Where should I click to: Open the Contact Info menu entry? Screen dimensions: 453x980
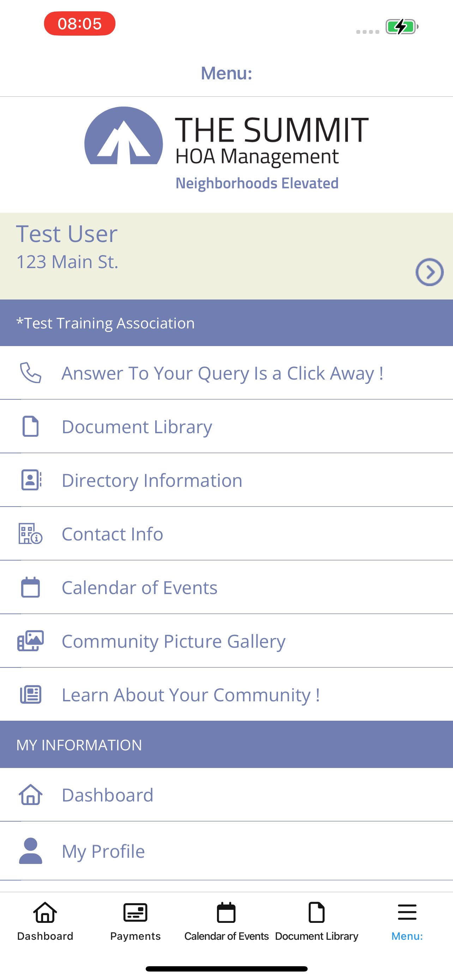[226, 533]
